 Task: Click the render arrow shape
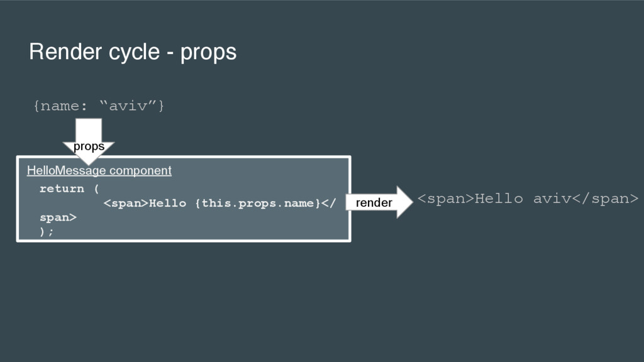click(x=379, y=202)
